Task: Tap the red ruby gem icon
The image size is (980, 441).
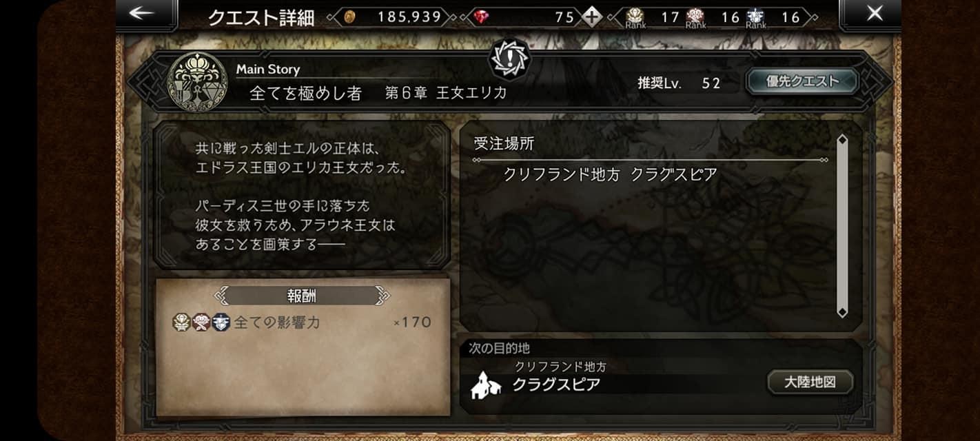Action: click(481, 17)
